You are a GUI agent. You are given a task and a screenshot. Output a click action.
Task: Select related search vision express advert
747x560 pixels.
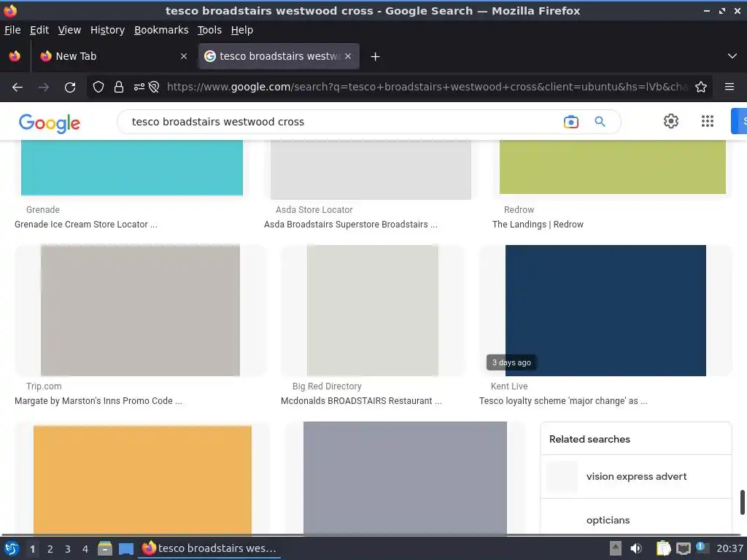pyautogui.click(x=636, y=477)
